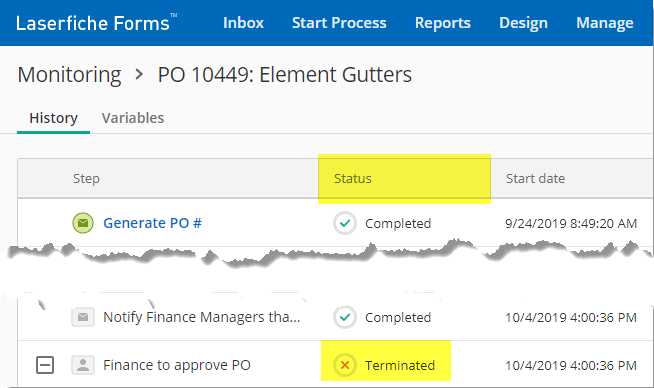Select the History tab
The width and height of the screenshot is (654, 388).
pyautogui.click(x=53, y=118)
